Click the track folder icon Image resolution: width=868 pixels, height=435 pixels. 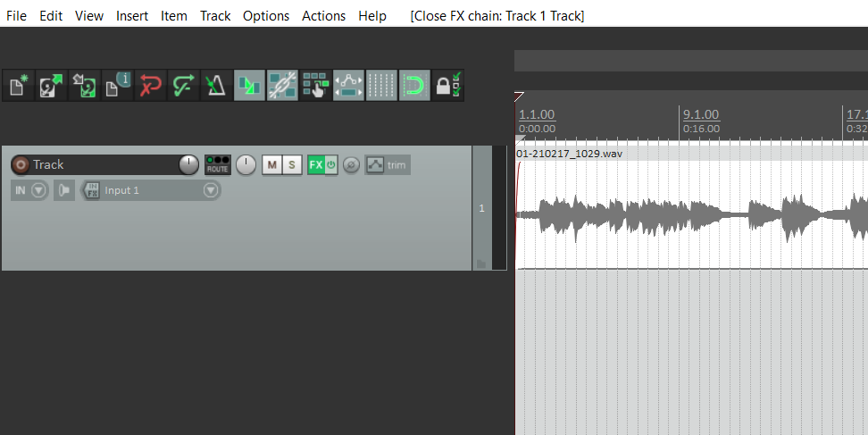481,264
